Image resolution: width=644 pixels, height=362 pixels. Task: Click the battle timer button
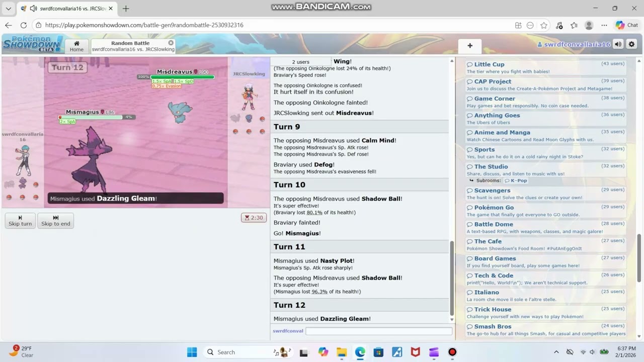(x=254, y=218)
